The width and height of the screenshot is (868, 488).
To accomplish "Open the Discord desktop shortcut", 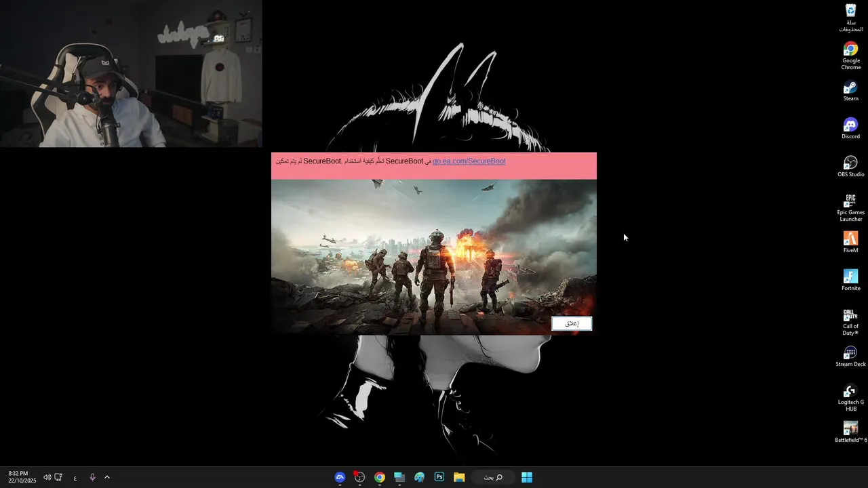I will (x=850, y=129).
